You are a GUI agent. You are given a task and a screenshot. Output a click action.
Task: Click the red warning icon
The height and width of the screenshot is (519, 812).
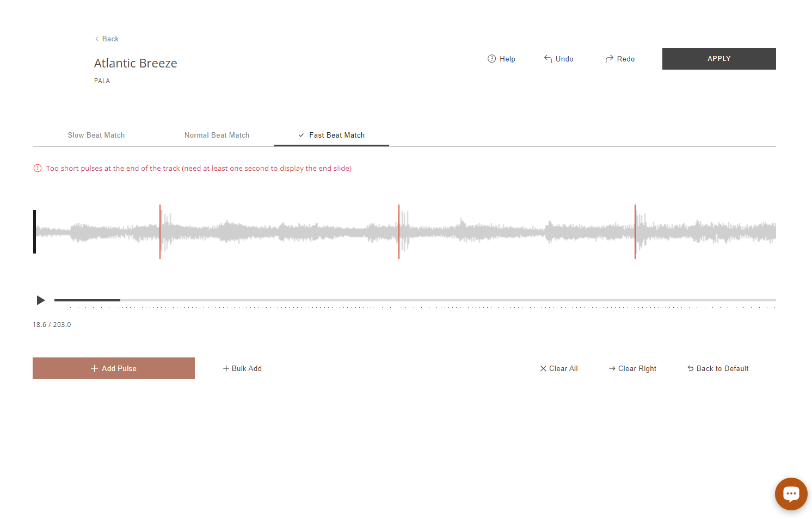[38, 168]
